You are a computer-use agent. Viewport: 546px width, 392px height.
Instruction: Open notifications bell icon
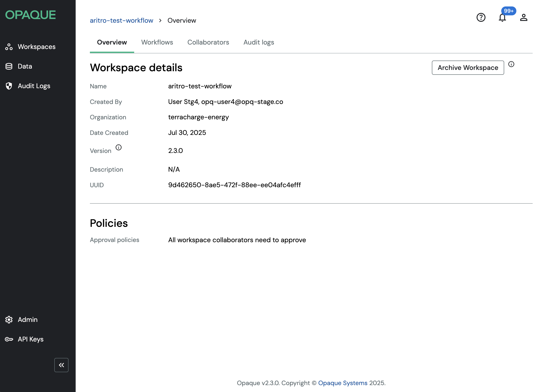coord(502,18)
